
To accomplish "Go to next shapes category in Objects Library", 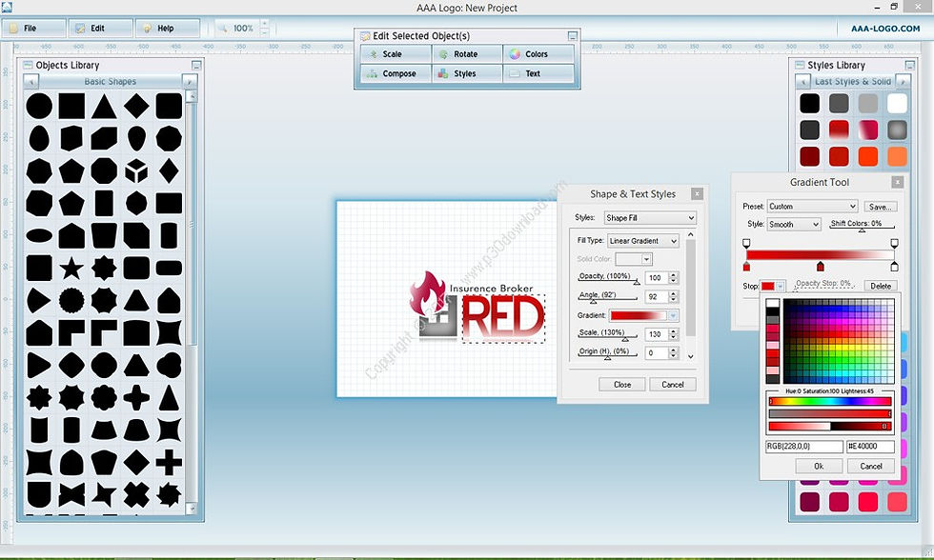I will click(189, 82).
